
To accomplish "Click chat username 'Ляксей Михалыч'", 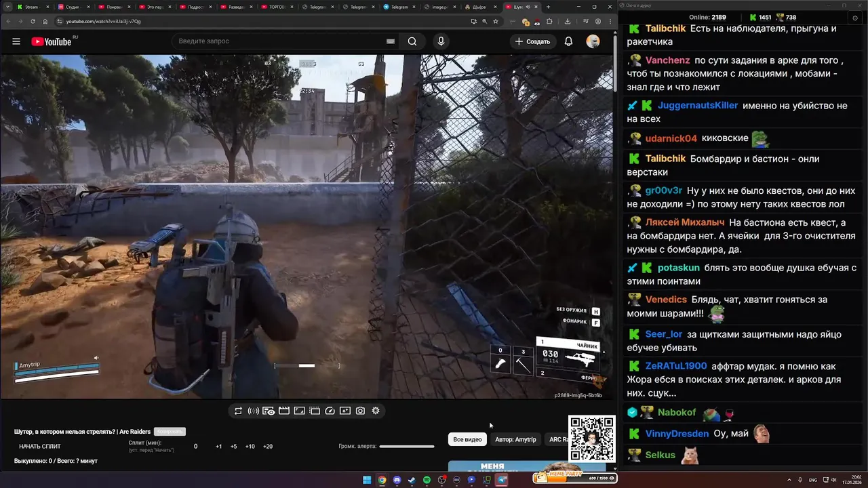I will point(685,222).
